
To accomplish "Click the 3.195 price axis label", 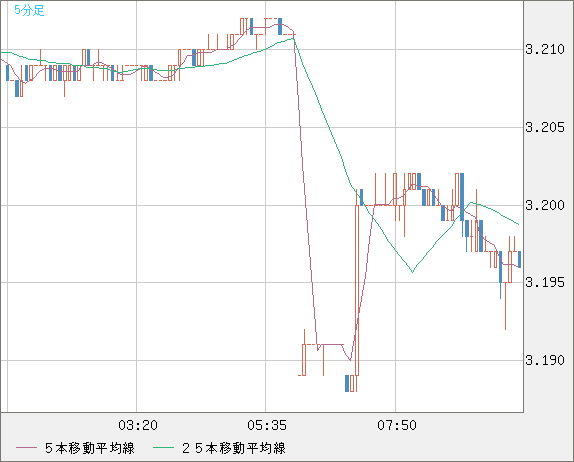I will [x=545, y=283].
